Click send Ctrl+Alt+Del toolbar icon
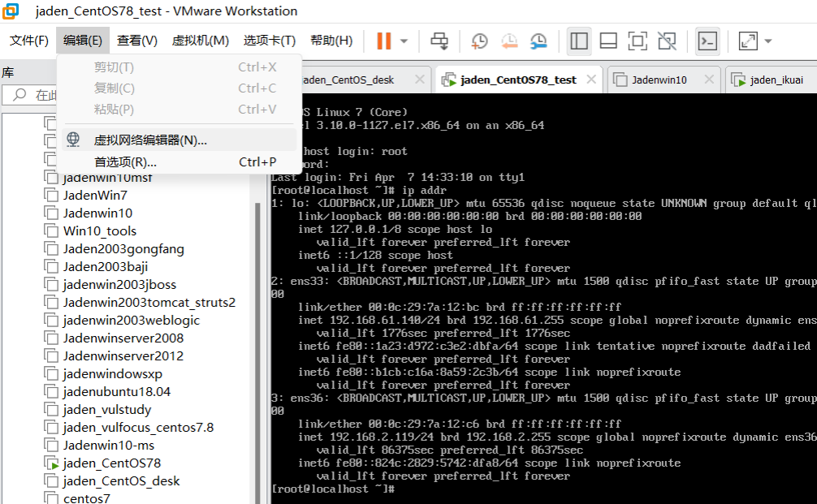 click(439, 41)
